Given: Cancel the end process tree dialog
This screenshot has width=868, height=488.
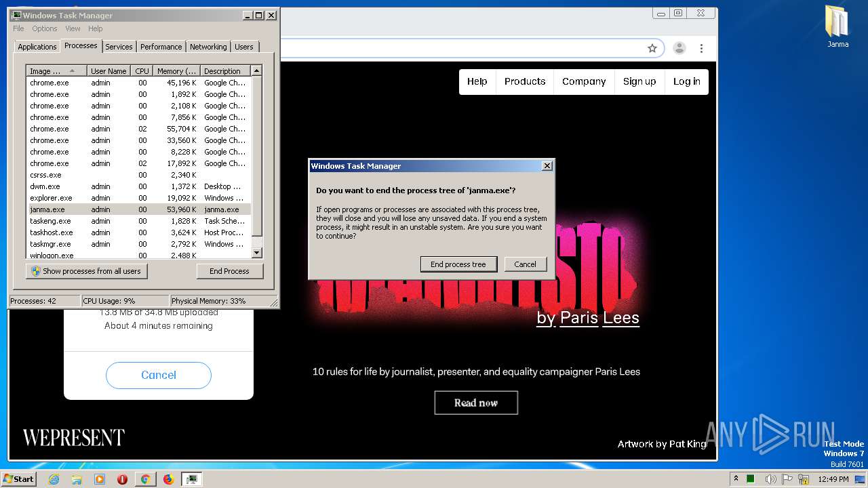Looking at the screenshot, I should 525,264.
